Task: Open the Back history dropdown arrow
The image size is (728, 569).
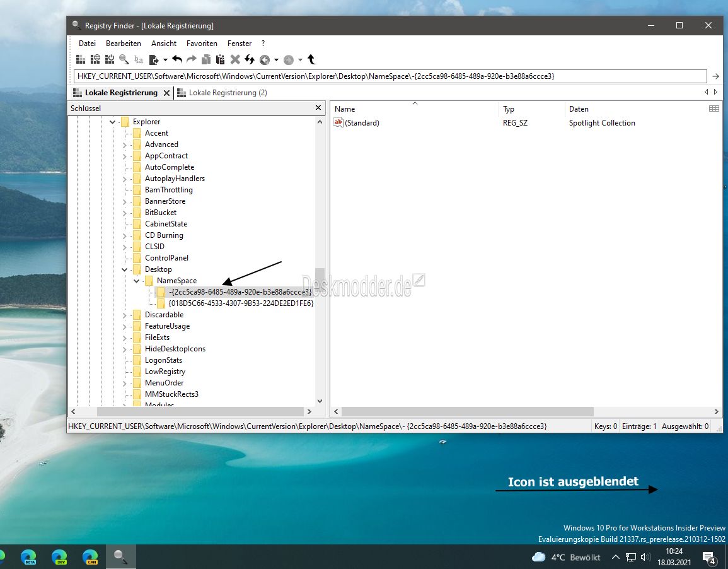Action: pos(276,60)
